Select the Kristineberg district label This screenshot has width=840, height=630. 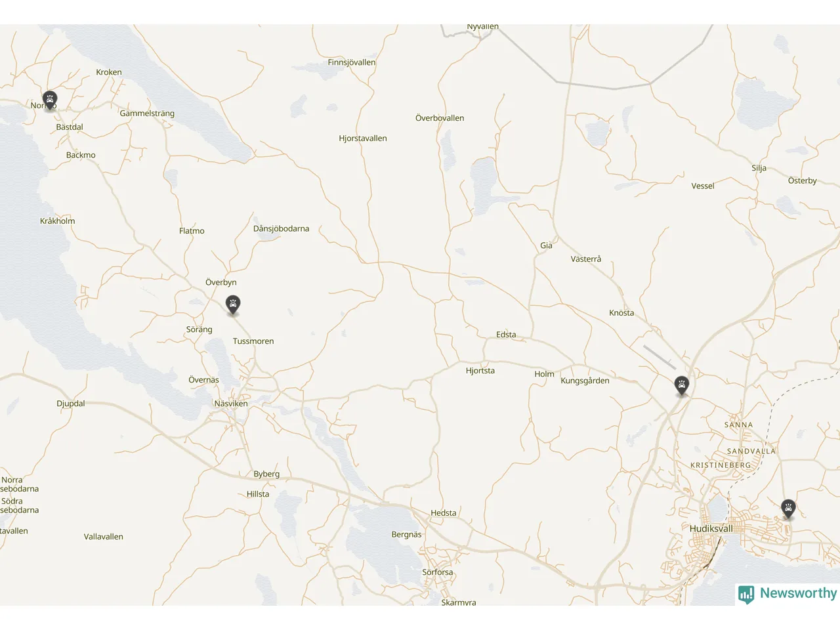click(x=721, y=465)
